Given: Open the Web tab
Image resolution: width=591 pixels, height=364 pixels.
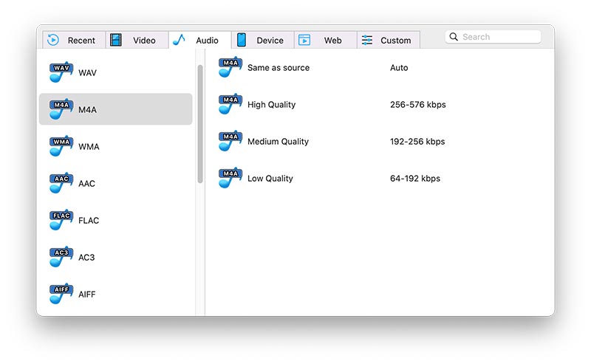Looking at the screenshot, I should [x=325, y=41].
